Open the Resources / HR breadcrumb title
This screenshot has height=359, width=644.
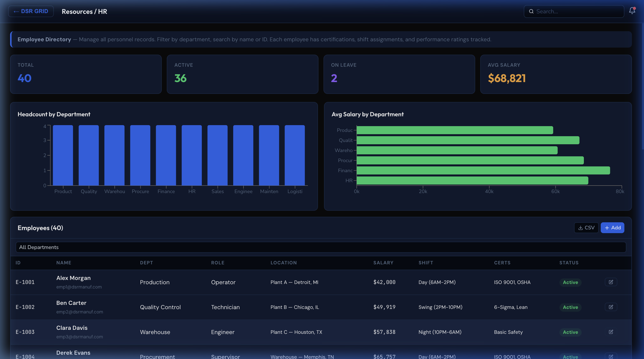click(84, 12)
